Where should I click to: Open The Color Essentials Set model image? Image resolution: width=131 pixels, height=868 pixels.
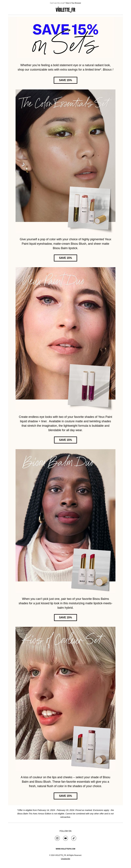coord(65,155)
